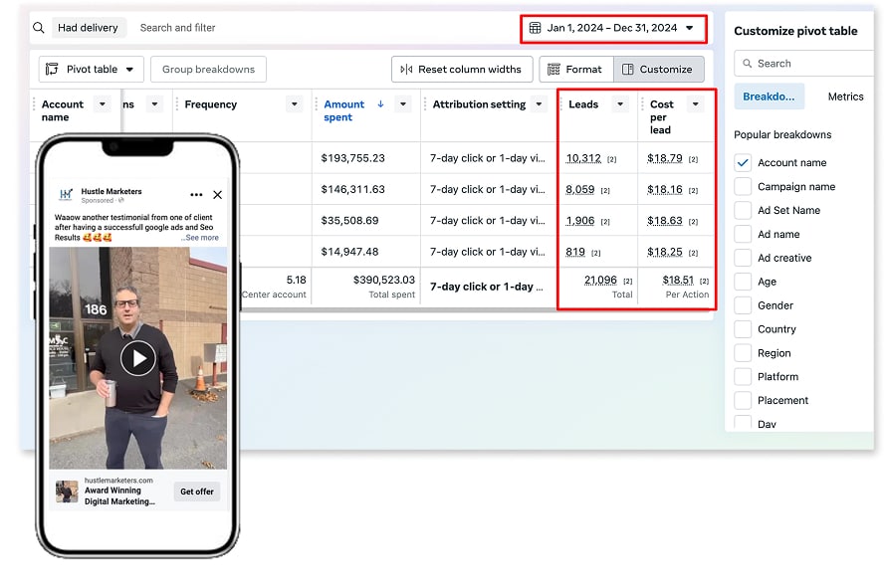
Task: Open the date range dropdown Jan 1 – Dec 31, 2024
Action: click(x=613, y=28)
